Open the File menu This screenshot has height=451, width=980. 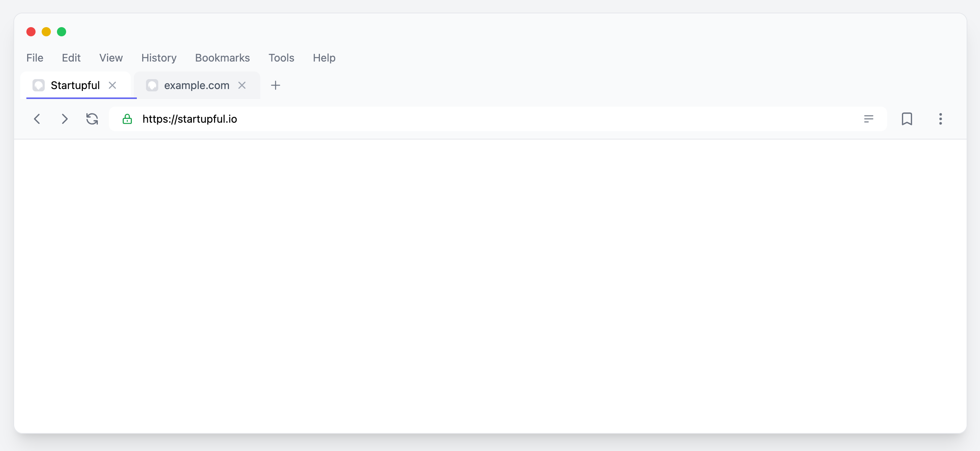35,58
